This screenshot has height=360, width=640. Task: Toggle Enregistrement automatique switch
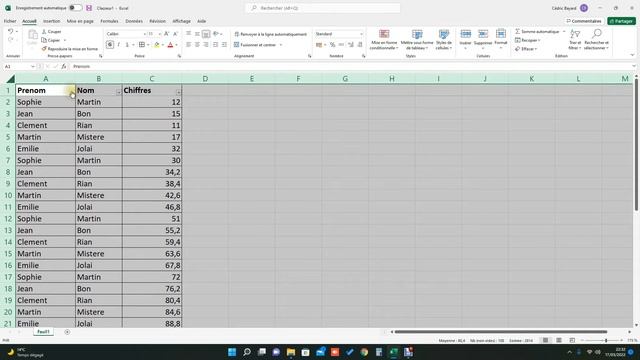(x=75, y=8)
